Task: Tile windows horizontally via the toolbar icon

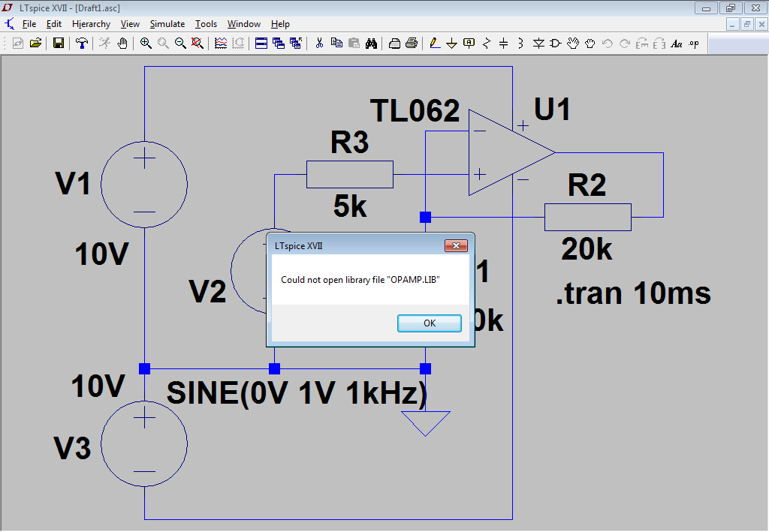Action: point(261,44)
